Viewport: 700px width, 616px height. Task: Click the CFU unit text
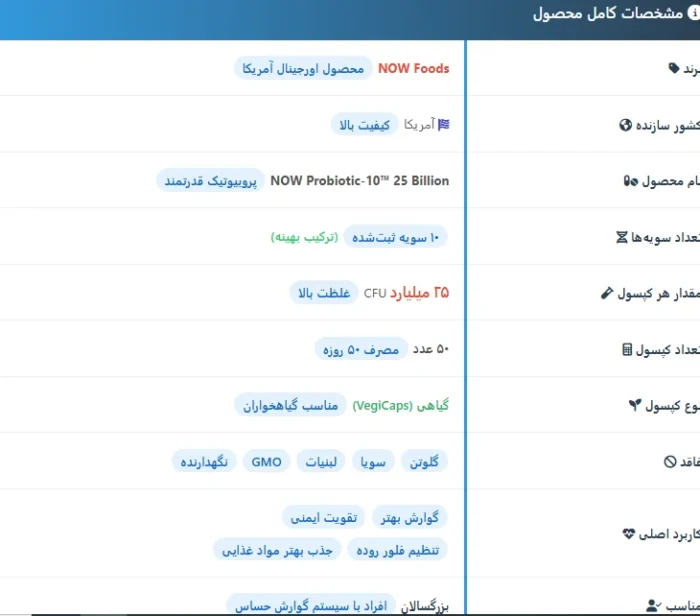click(x=375, y=293)
